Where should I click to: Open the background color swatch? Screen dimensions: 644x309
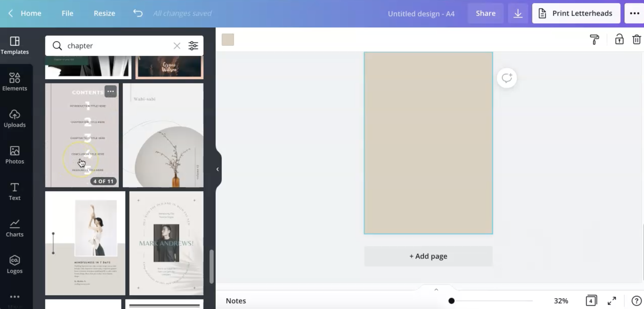[x=228, y=40]
